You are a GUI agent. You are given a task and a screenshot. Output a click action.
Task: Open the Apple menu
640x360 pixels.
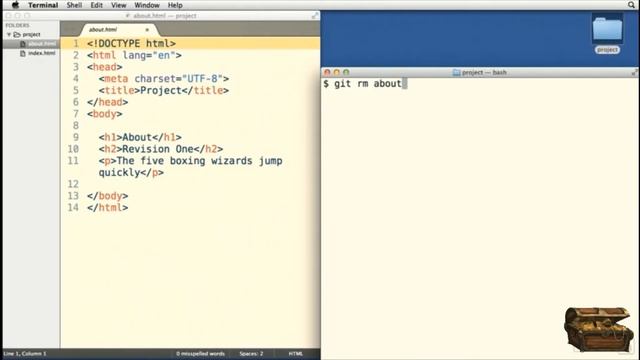point(15,5)
